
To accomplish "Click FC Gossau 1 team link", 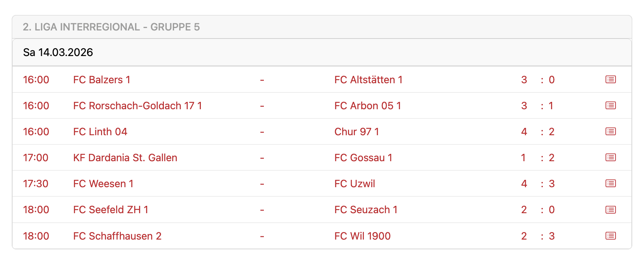I will tap(363, 158).
